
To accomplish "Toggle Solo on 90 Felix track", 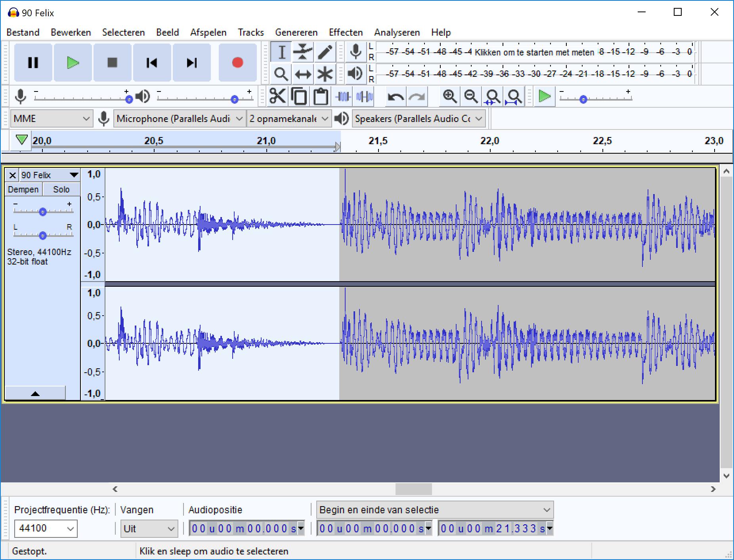I will tap(61, 189).
